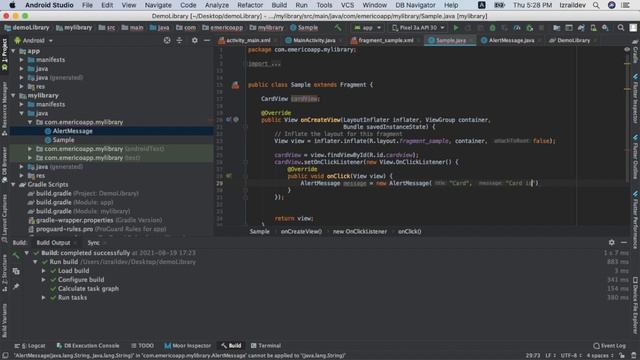Click the pin tab icon in Build panel
The width and height of the screenshot is (640, 360).
16,287
